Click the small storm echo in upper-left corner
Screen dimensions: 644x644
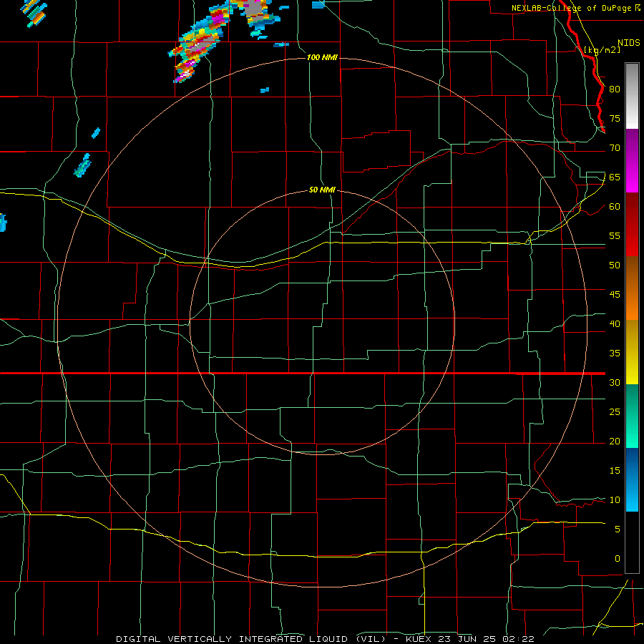[x=34, y=12]
